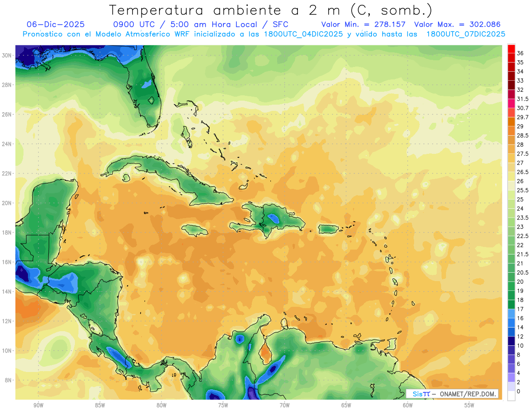This screenshot has height=411, width=532.
Task: Click legend value 16
Action: click(x=520, y=318)
